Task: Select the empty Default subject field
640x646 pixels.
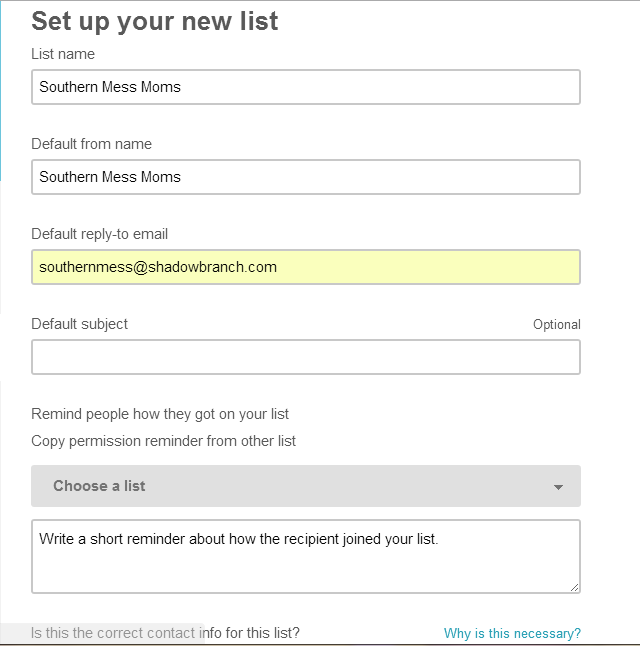Action: tap(305, 357)
